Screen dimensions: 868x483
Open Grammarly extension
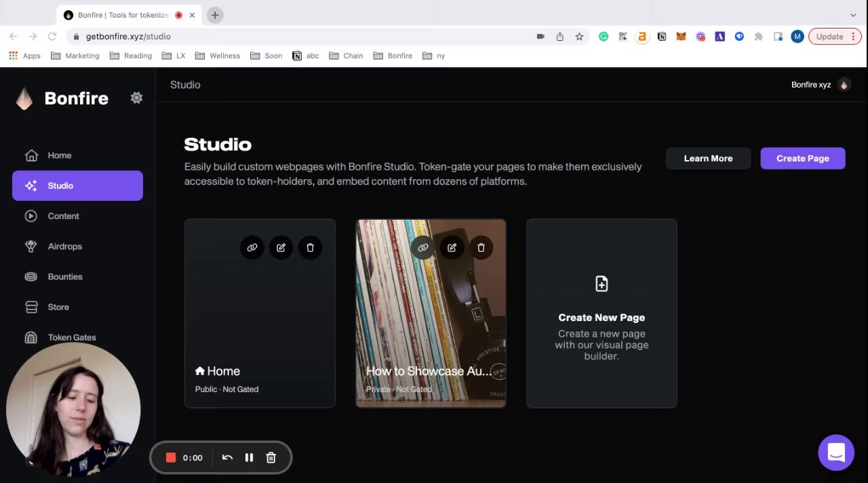coord(604,37)
